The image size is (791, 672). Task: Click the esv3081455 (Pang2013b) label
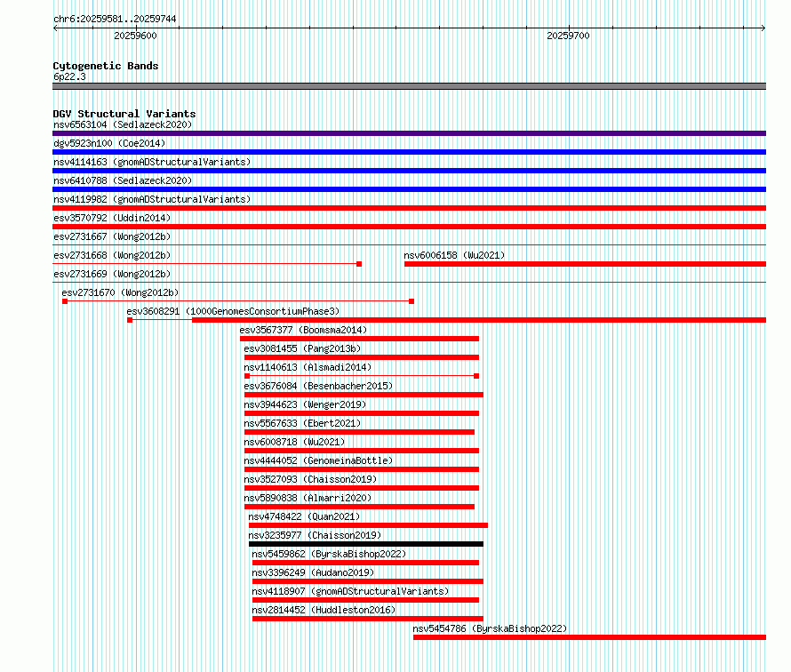coord(302,348)
